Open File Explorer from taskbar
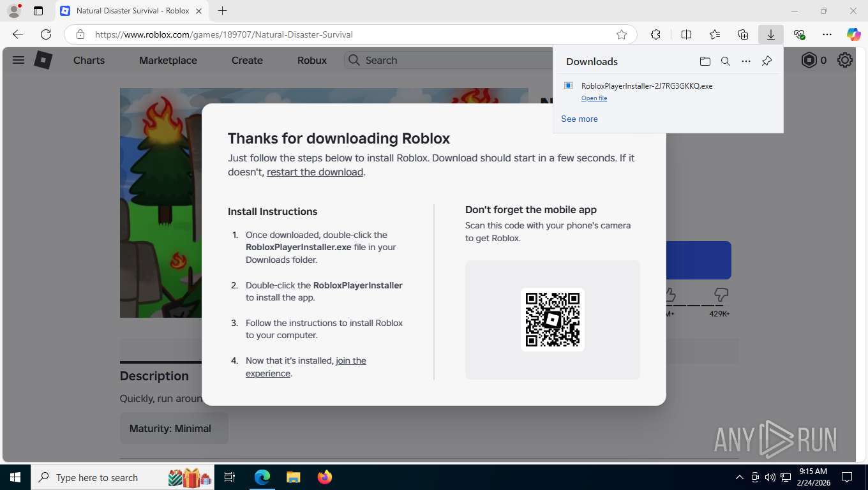The image size is (868, 490). (293, 477)
